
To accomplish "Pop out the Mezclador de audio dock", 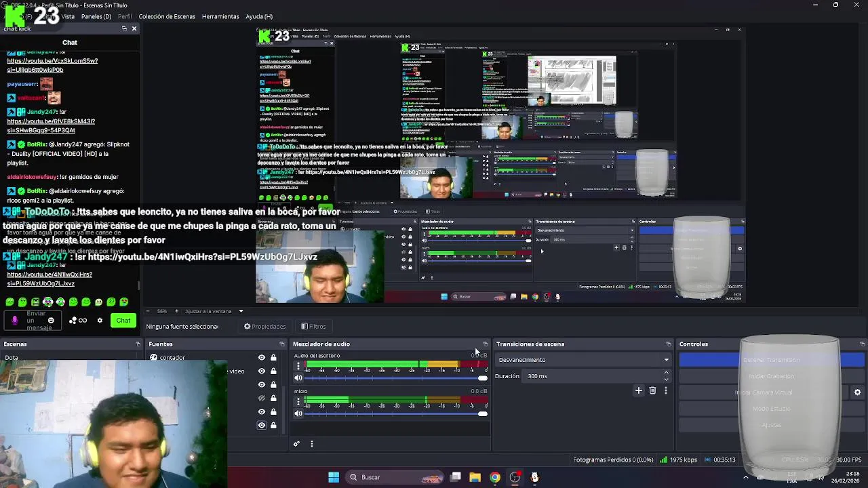I will (x=485, y=344).
